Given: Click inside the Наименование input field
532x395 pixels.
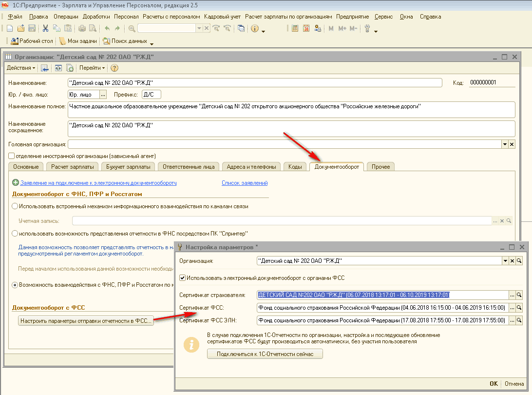Looking at the screenshot, I should tap(255, 82).
